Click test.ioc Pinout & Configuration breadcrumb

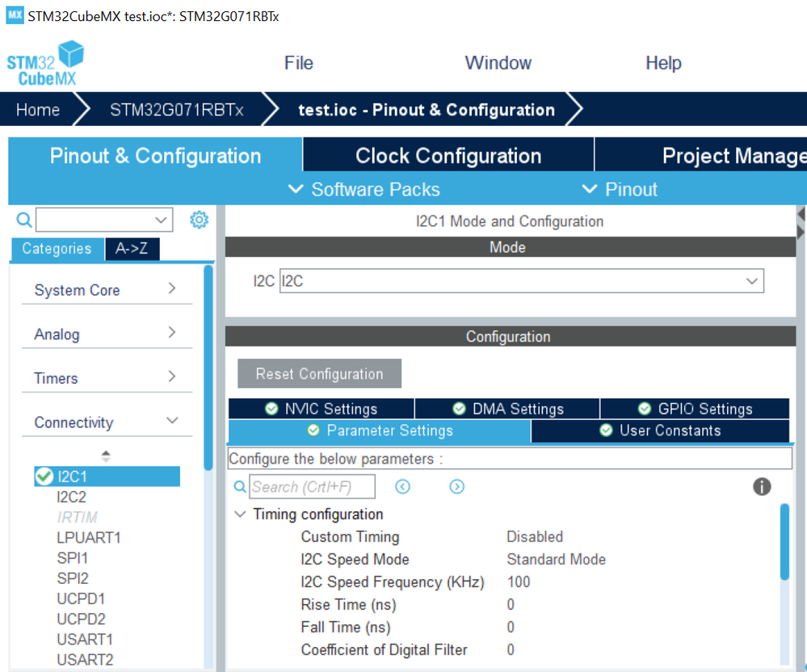pyautogui.click(x=427, y=110)
